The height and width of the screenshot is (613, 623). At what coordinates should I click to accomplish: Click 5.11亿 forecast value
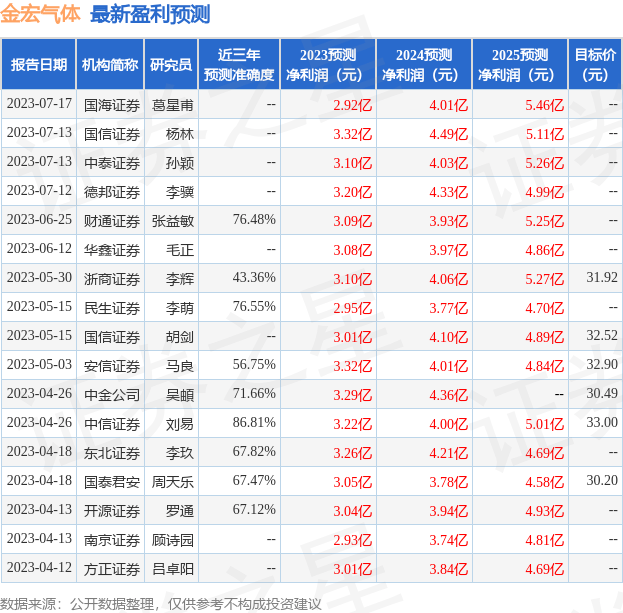[x=544, y=134]
